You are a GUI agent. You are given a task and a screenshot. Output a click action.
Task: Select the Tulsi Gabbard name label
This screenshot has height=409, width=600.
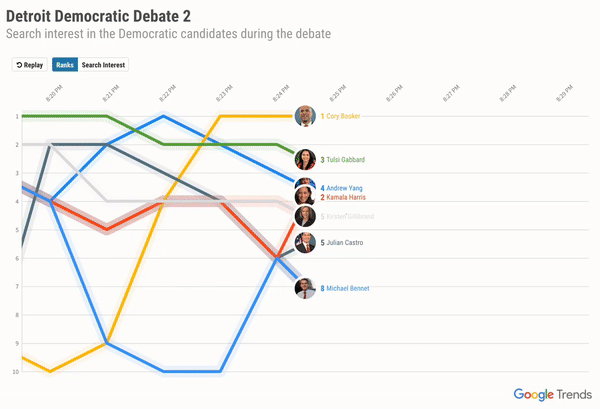click(346, 160)
